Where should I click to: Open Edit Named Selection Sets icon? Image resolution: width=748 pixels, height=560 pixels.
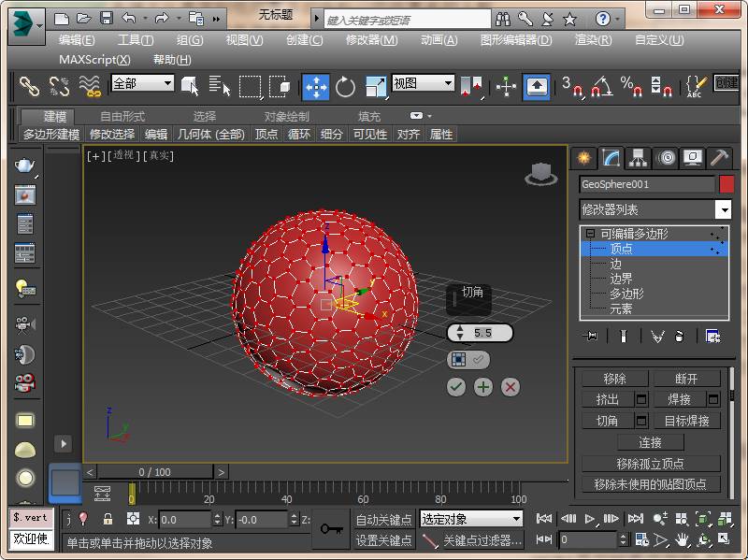[696, 87]
